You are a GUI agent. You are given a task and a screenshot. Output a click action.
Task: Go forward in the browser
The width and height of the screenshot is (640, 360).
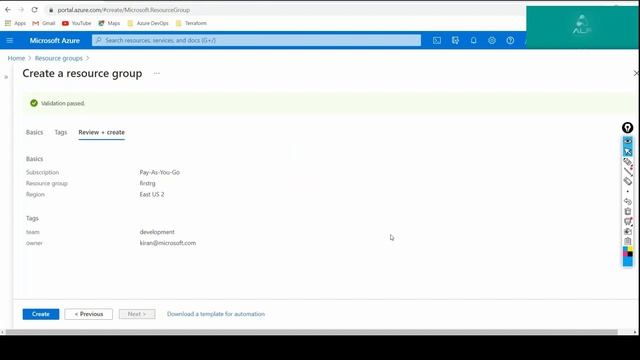[21, 10]
